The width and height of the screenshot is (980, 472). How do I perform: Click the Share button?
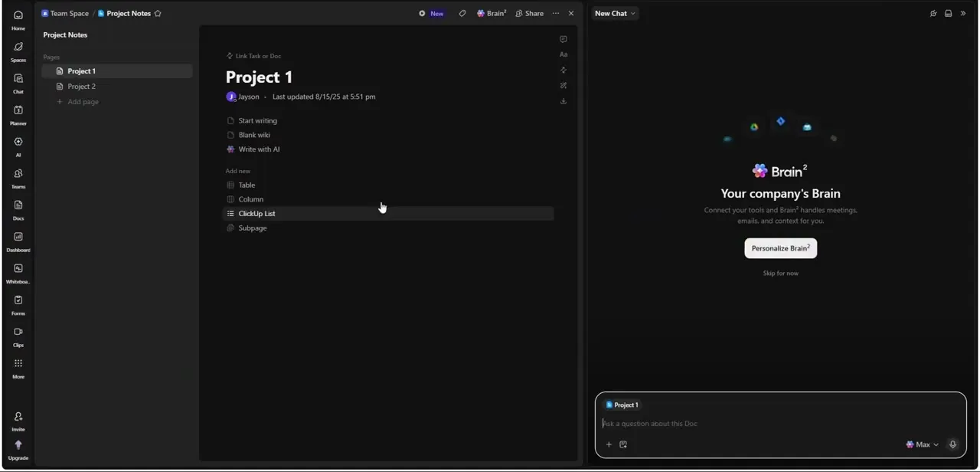[530, 13]
